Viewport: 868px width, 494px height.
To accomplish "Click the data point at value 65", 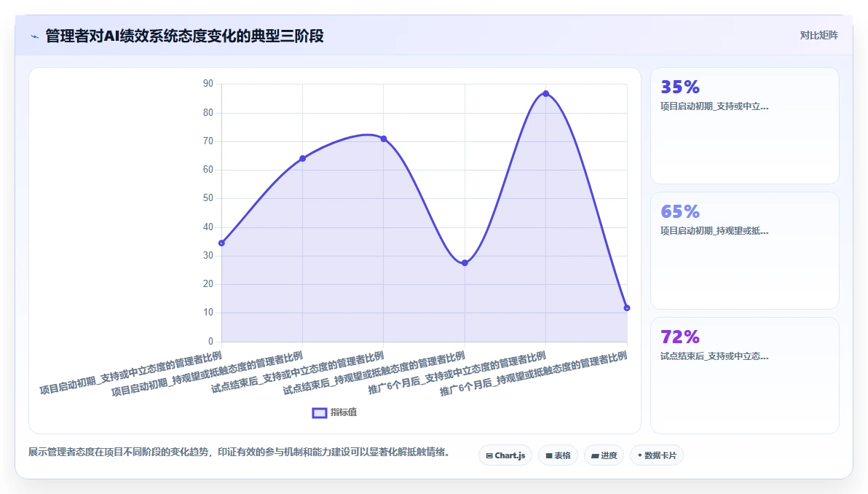I will (302, 158).
